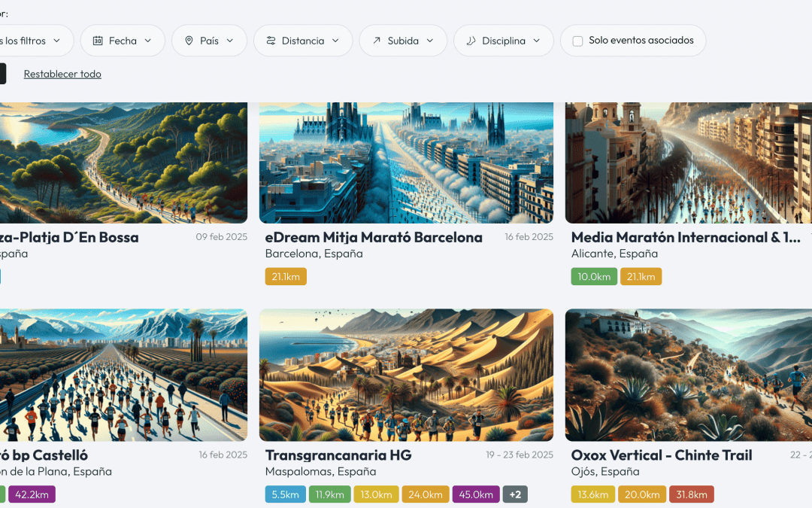This screenshot has width=812, height=508.
Task: Open the eDream Mitja Marató Barcelona title
Action: click(x=374, y=237)
